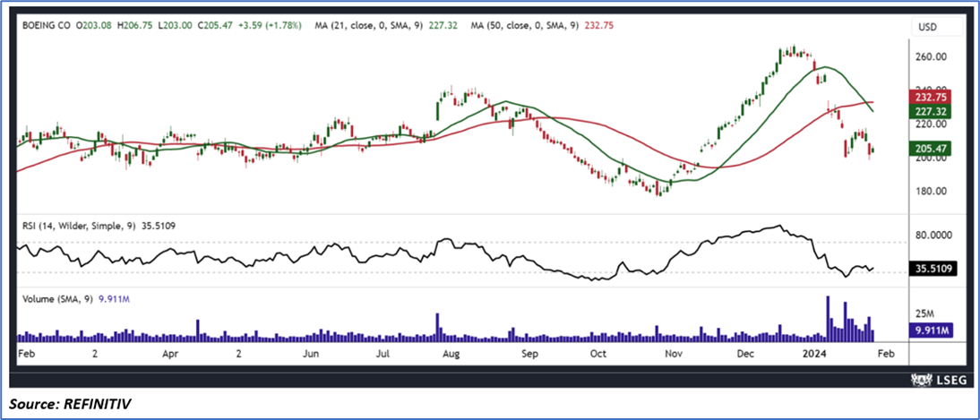980x420 pixels.
Task: Click the 9.911M volume value tag
Action: tap(933, 330)
